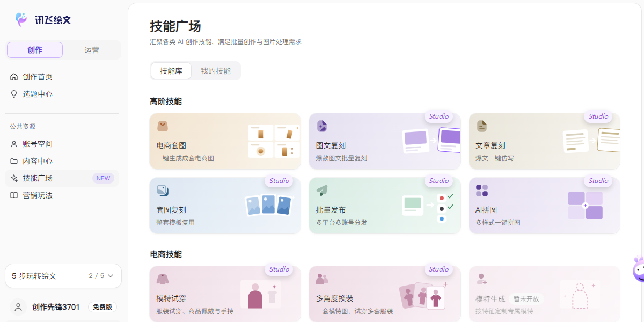
Task: Click the 技能广场 page title
Action: pos(175,26)
